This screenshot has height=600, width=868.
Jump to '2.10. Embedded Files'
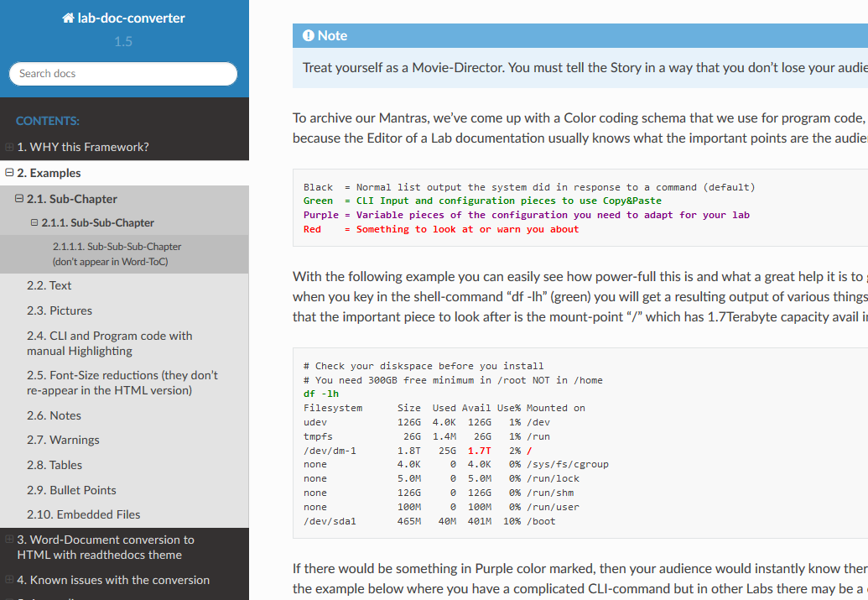click(84, 514)
